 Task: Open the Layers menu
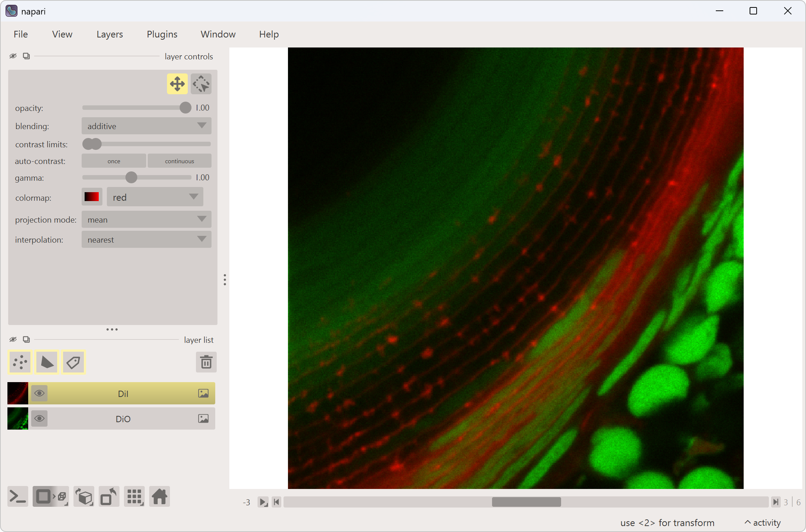(110, 34)
